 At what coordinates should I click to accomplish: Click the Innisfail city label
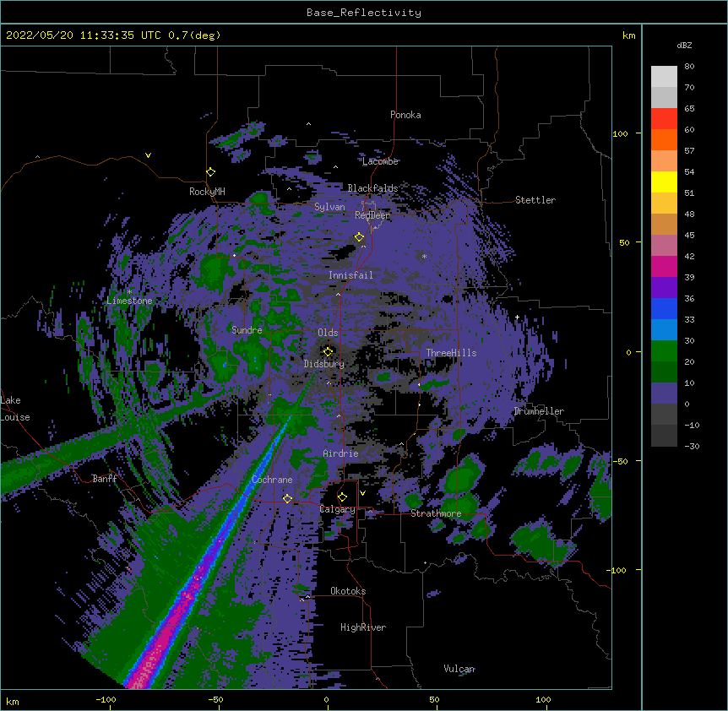click(x=350, y=275)
